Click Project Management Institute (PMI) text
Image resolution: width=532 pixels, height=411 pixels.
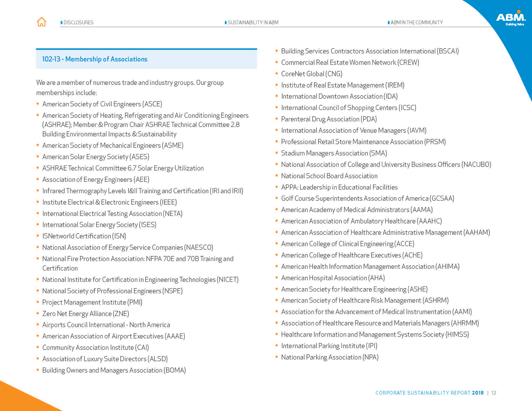(92, 302)
